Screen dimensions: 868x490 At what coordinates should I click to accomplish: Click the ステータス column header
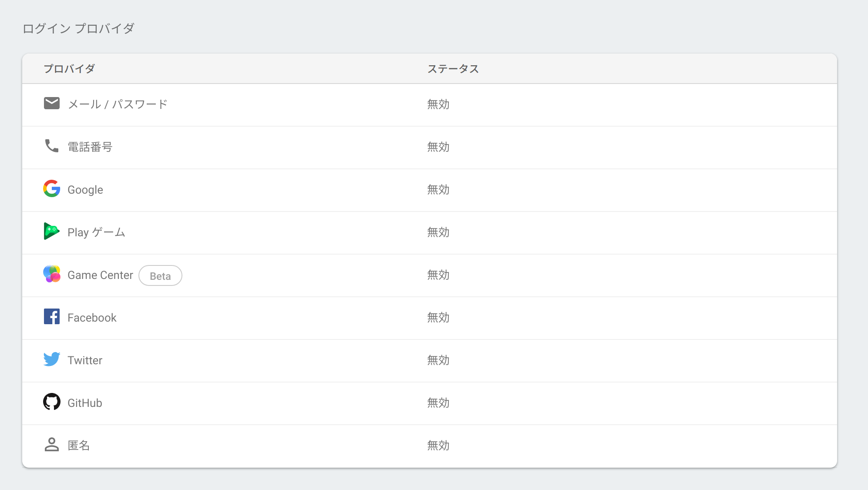(453, 68)
